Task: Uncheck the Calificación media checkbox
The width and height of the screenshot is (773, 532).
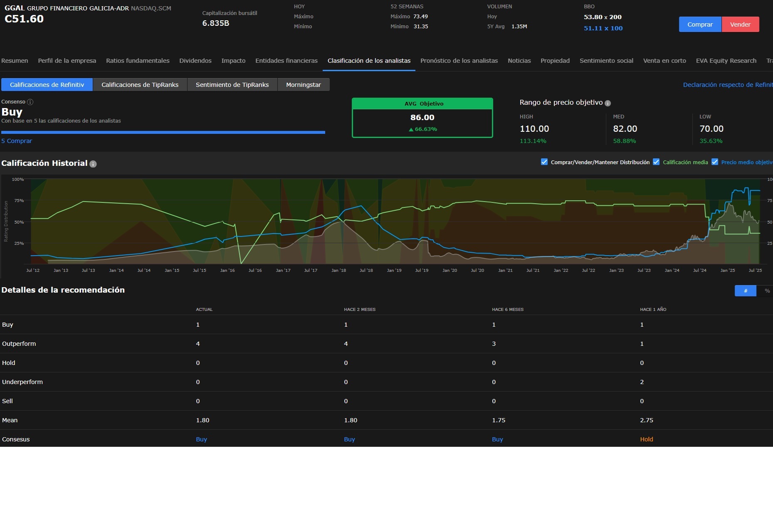Action: 656,162
